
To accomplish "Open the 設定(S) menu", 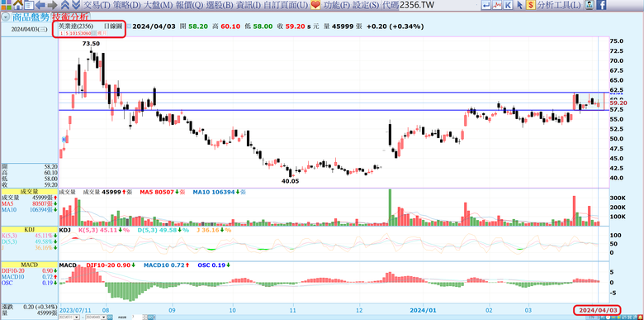I will (366, 5).
